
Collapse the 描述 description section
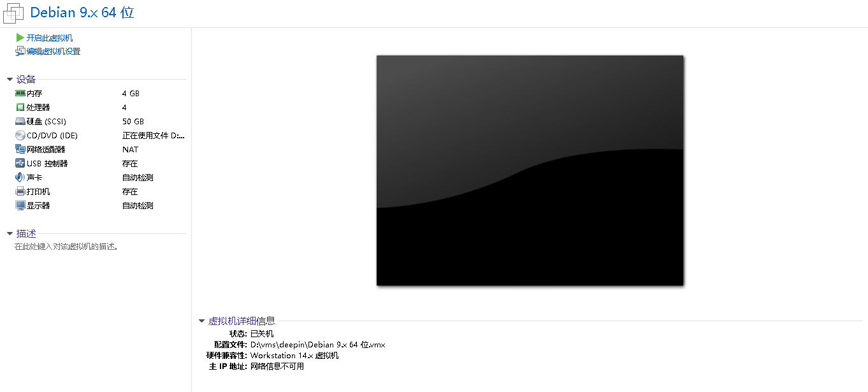click(x=10, y=234)
